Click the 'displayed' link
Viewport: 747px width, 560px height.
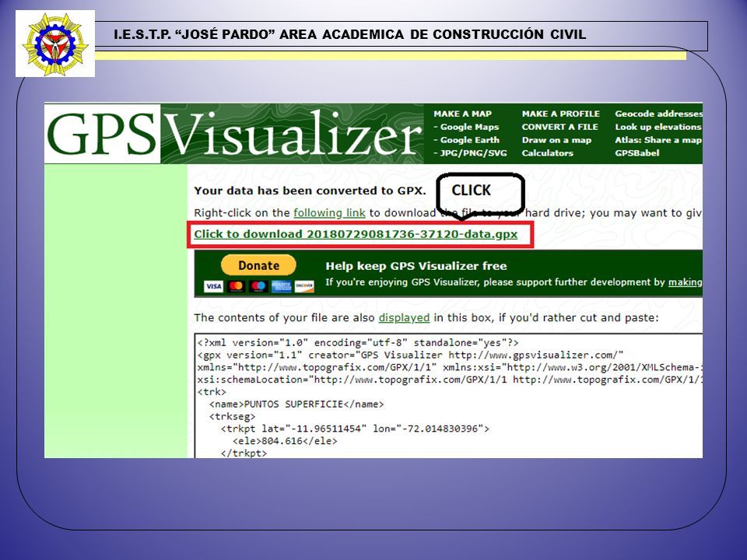click(x=404, y=317)
